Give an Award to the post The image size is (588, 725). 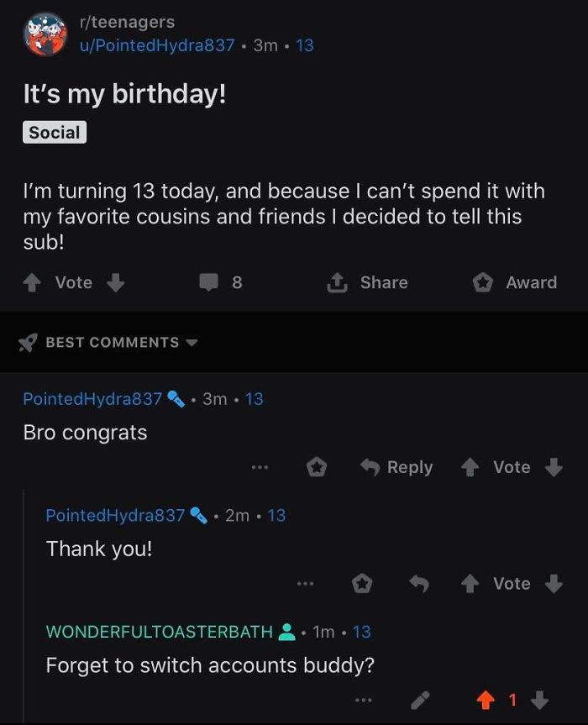515,283
